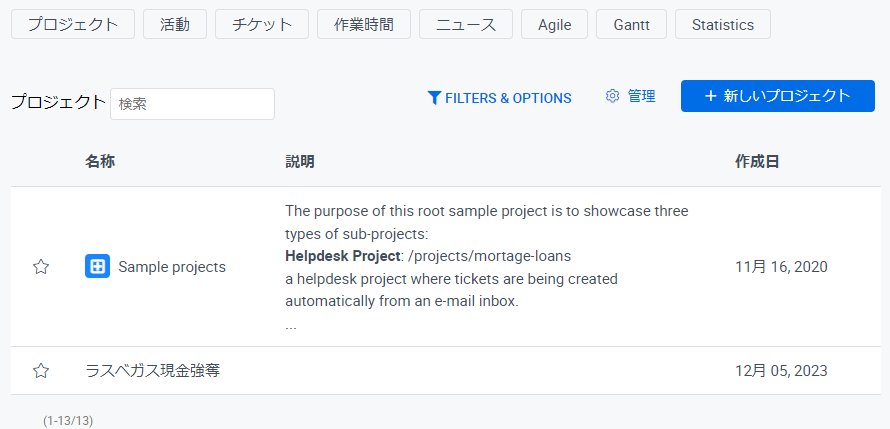The width and height of the screenshot is (890, 429).
Task: Open the Statistics tab
Action: [x=723, y=24]
